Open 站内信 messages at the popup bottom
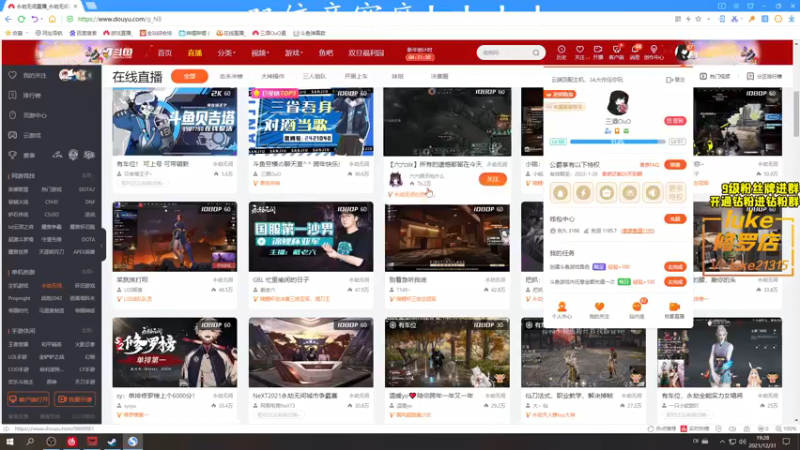The height and width of the screenshot is (450, 800). (x=637, y=310)
